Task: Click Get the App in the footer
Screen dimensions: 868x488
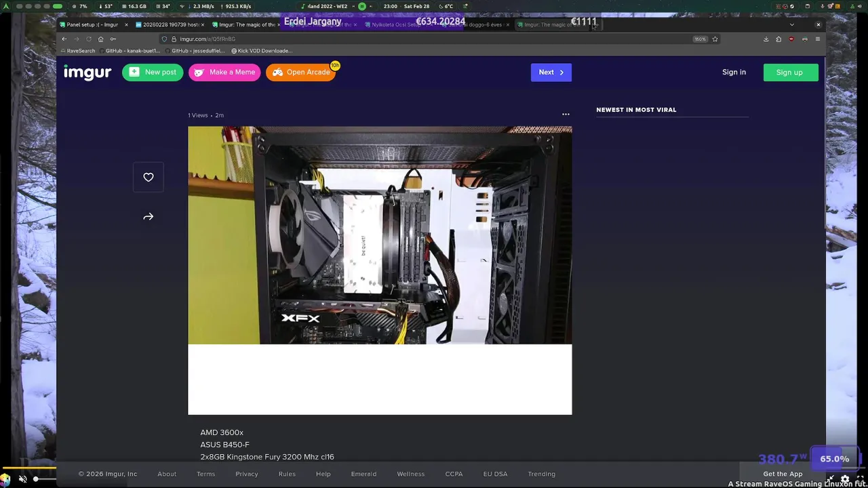Action: pyautogui.click(x=783, y=474)
